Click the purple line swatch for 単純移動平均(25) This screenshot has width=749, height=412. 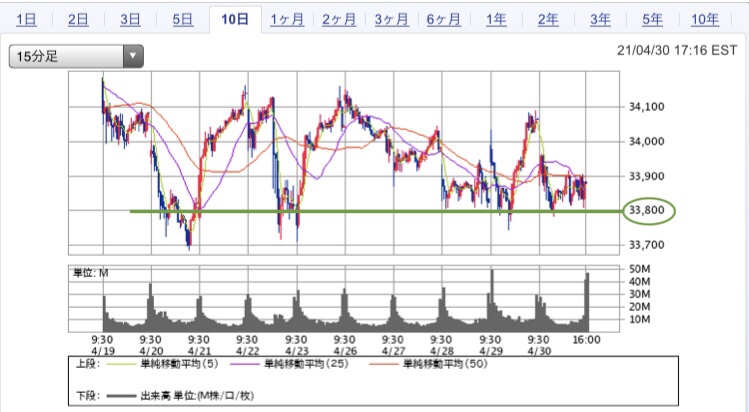(x=245, y=364)
